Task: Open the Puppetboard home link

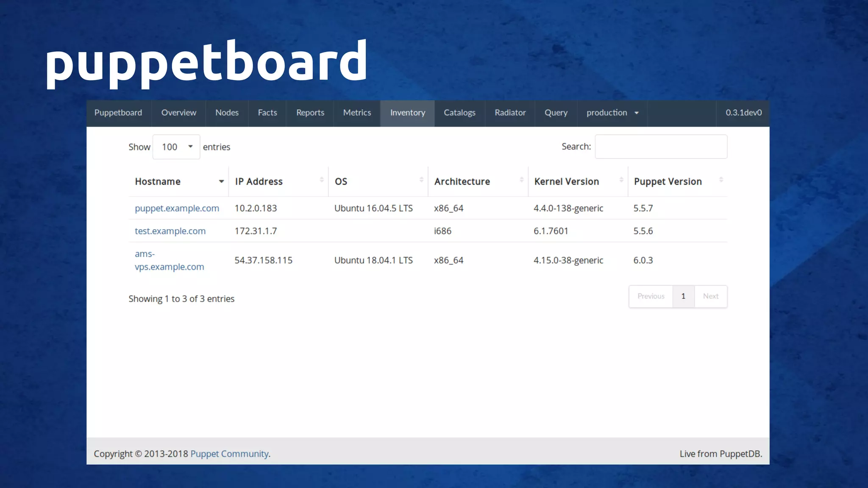Action: (x=118, y=113)
